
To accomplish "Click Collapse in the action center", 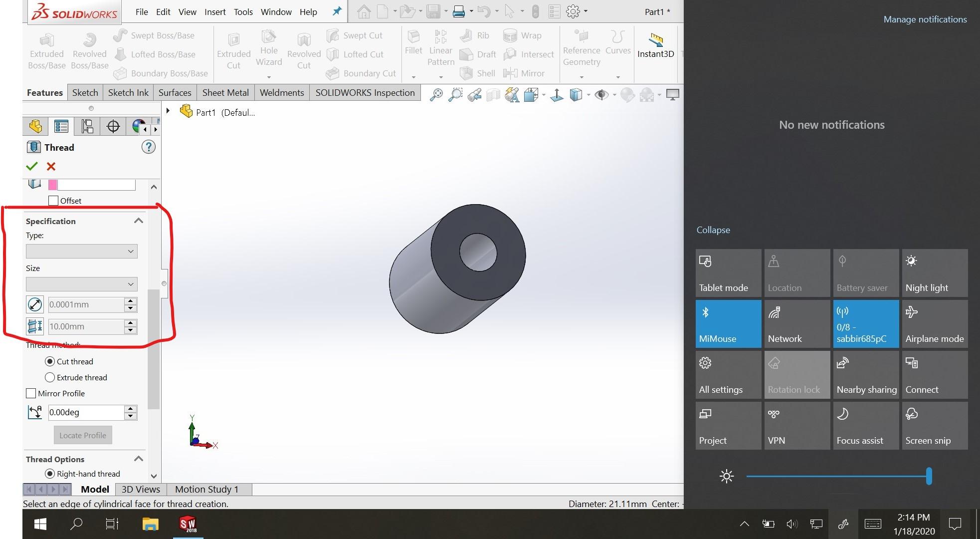I will click(x=713, y=230).
